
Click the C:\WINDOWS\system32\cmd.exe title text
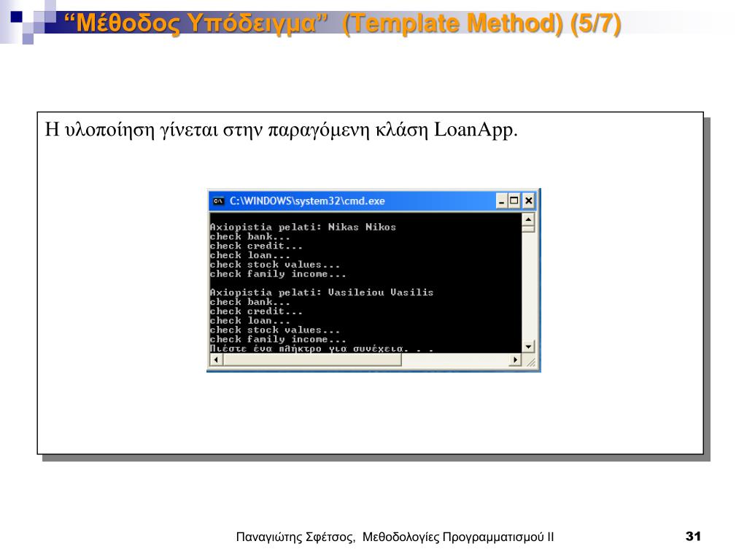coord(307,201)
